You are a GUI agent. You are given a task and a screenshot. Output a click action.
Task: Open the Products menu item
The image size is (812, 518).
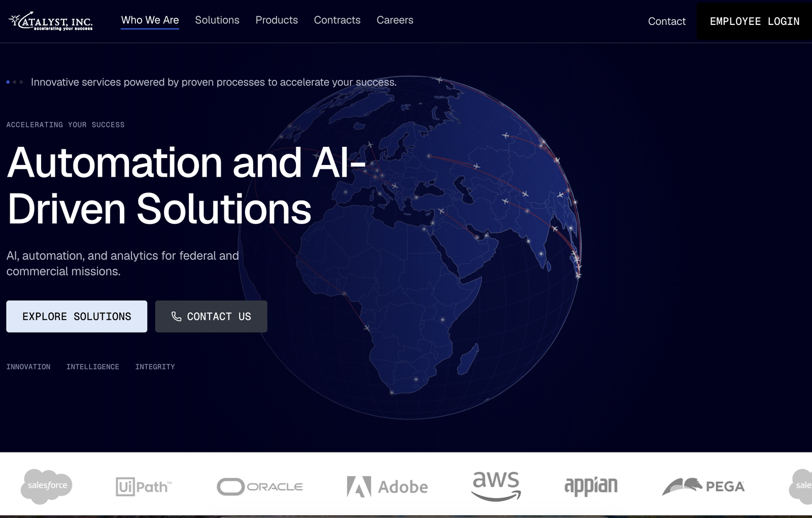pos(277,20)
